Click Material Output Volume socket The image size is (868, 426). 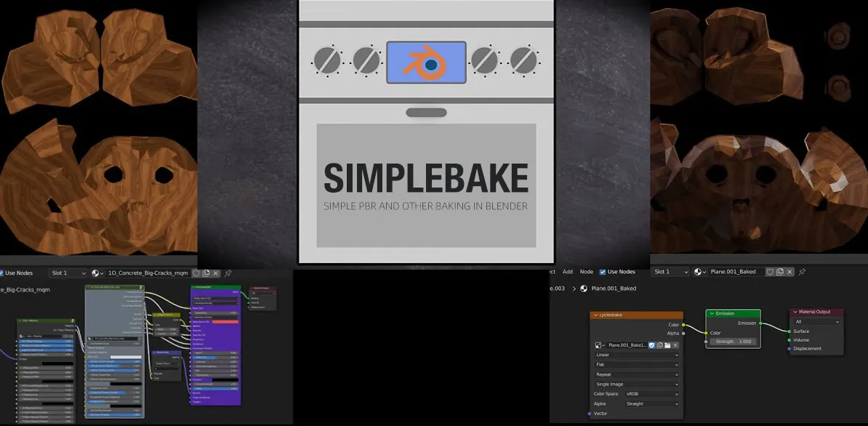(x=789, y=339)
